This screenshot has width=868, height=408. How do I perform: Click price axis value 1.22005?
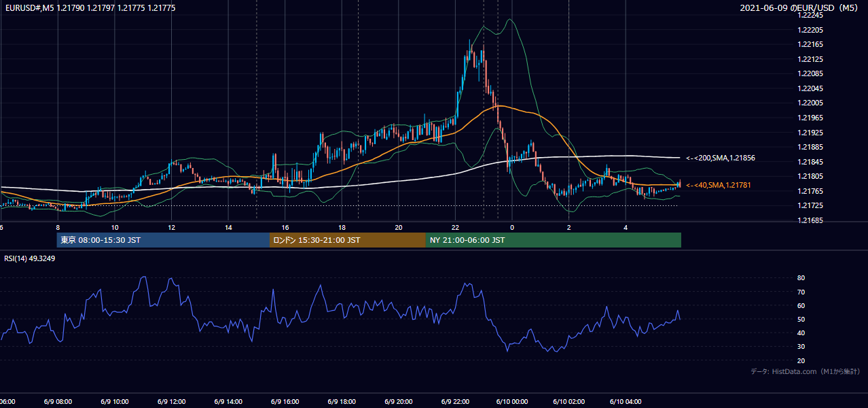click(x=809, y=103)
